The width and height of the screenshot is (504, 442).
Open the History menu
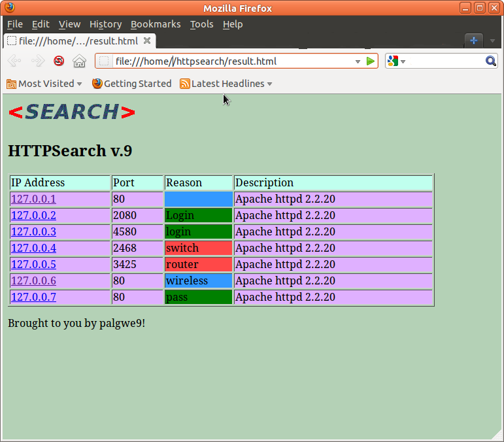[x=105, y=24]
